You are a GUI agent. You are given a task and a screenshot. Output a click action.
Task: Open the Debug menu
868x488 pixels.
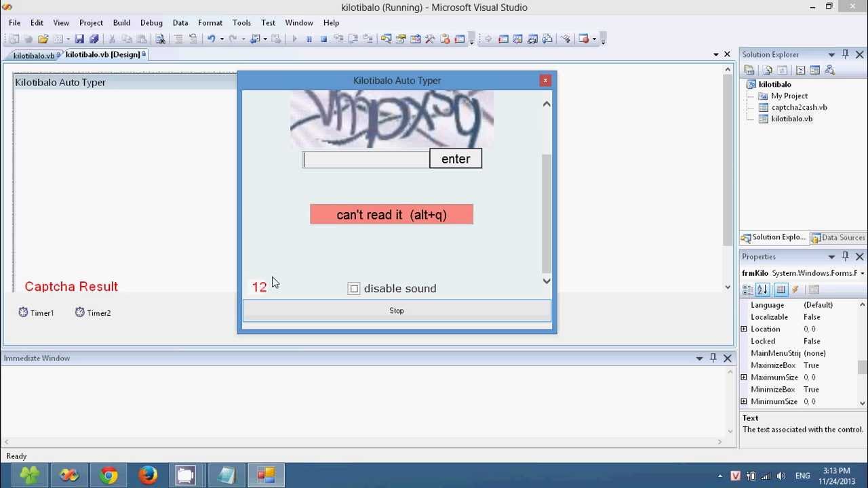pos(151,22)
